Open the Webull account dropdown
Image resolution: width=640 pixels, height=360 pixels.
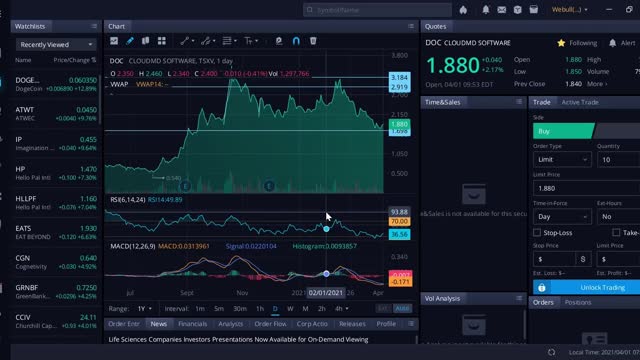(x=570, y=9)
